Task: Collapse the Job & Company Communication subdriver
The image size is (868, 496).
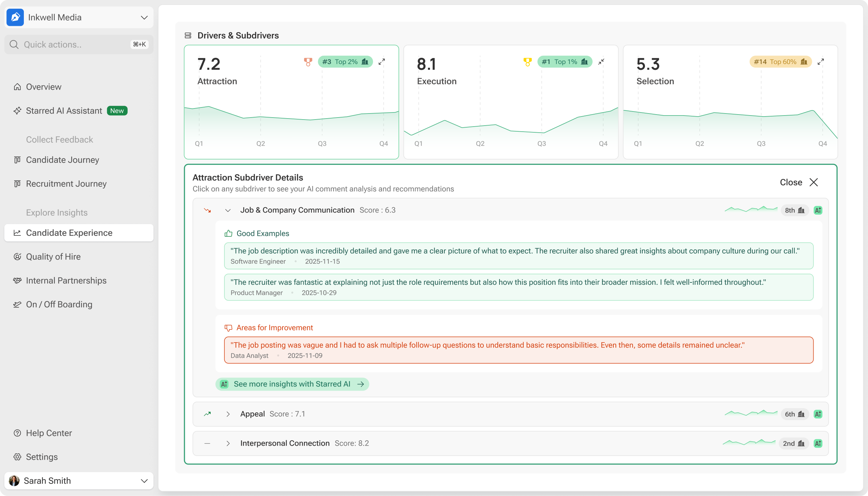Action: pyautogui.click(x=228, y=210)
